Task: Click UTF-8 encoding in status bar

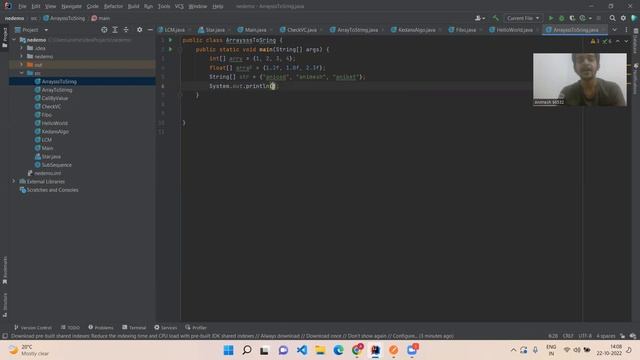Action: [x=584, y=336]
